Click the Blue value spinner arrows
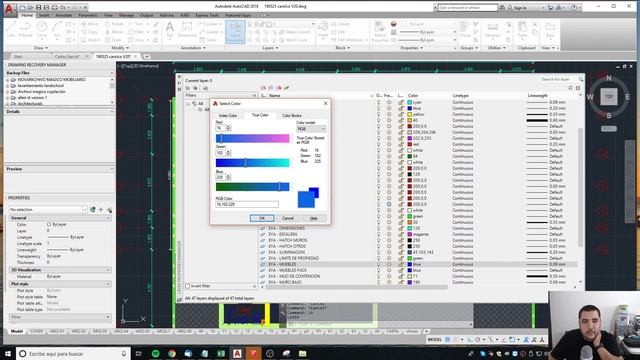 click(228, 177)
